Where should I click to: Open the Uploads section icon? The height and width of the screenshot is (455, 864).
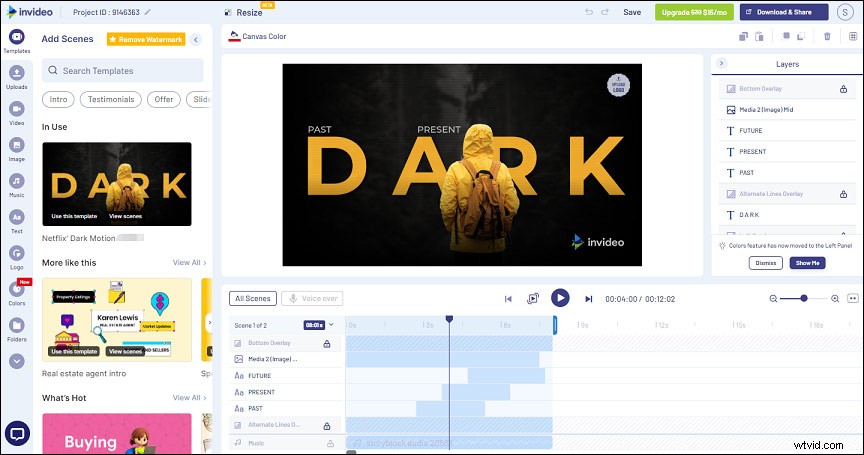16,77
